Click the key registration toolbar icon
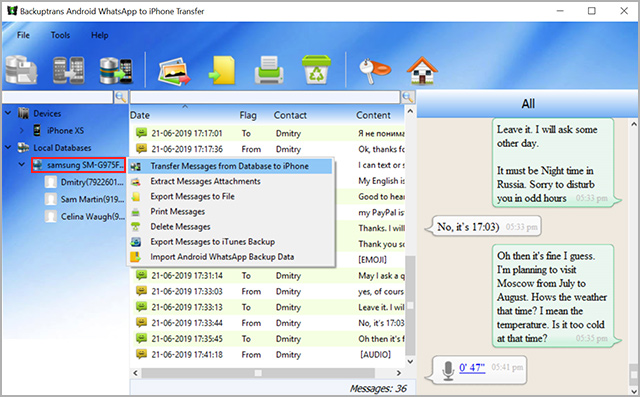640x397 pixels. click(374, 71)
